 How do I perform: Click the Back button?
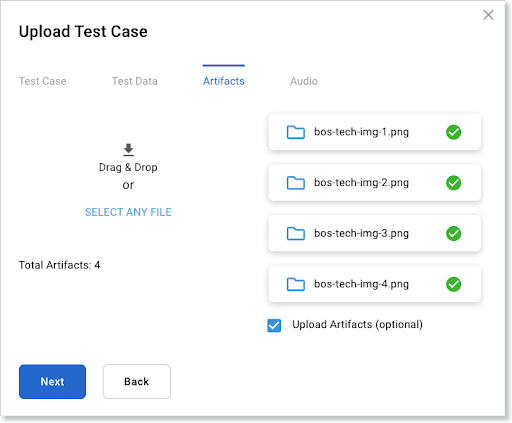tap(137, 382)
